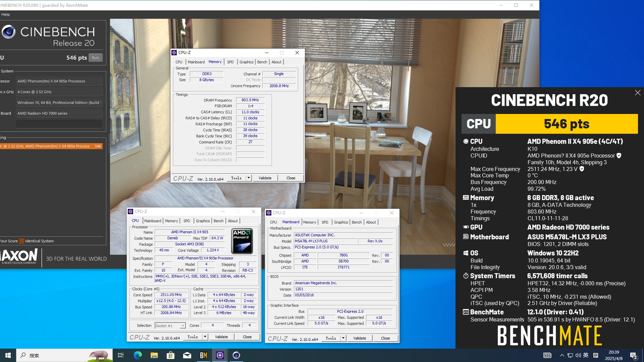Click the BIOS Date value 05/05/2016
The image size is (644, 362).
[x=343, y=295]
